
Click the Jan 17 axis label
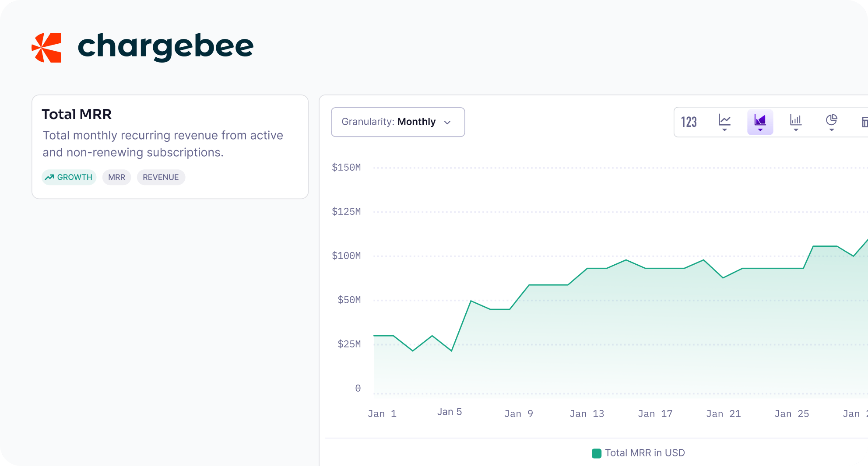(x=655, y=413)
